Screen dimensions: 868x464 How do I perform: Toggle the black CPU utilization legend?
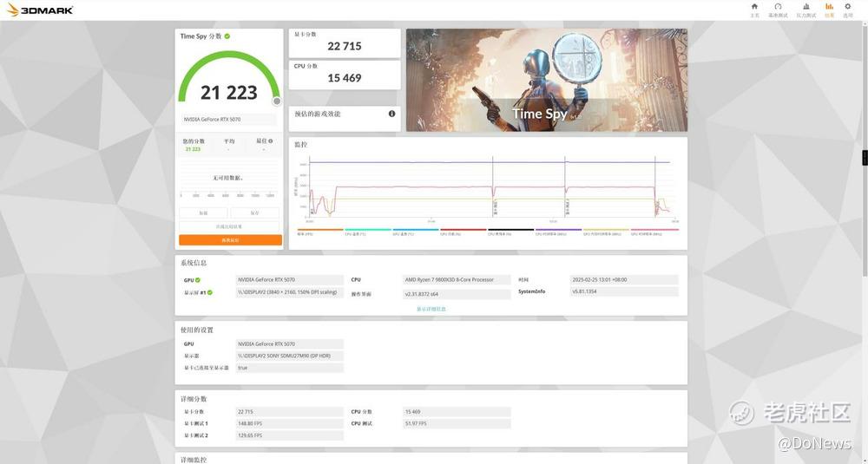tap(511, 232)
